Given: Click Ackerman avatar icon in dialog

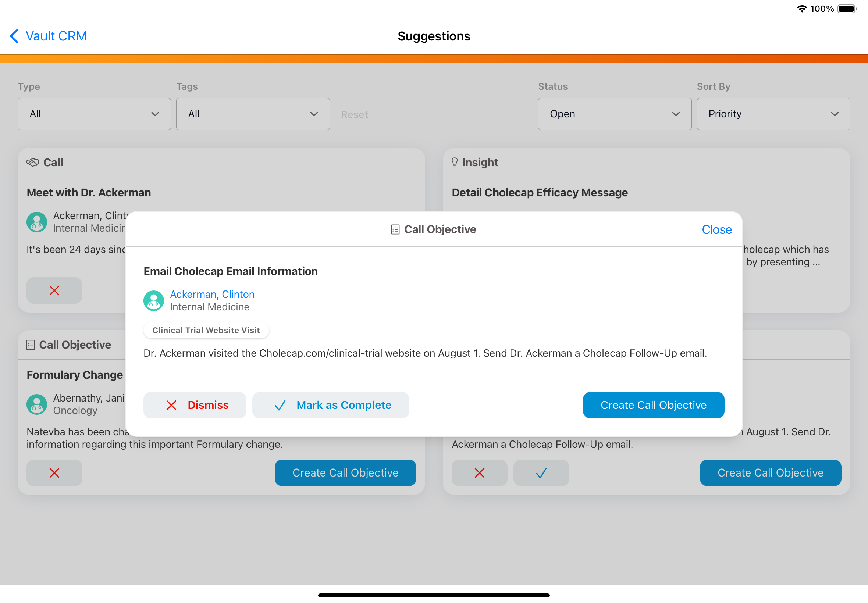Looking at the screenshot, I should [x=153, y=301].
